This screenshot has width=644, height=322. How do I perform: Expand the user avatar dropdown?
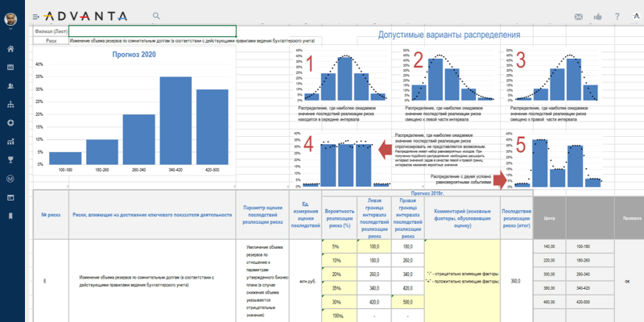tap(10, 16)
